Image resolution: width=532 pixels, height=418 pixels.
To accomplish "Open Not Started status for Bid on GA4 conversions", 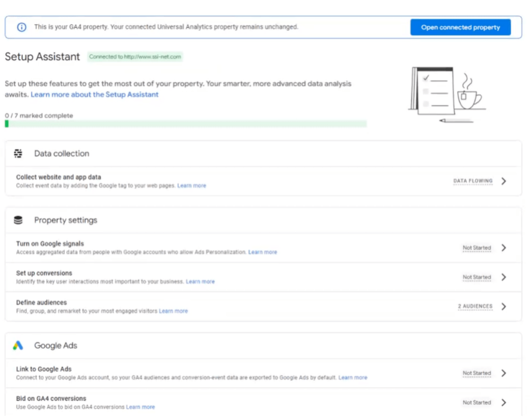I will [477, 403].
